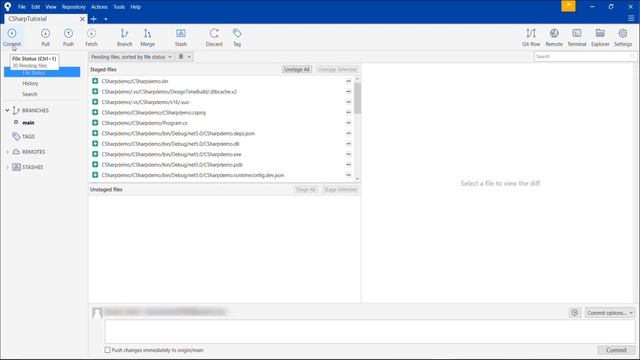Viewport: 640px width, 360px height.
Task: Open the Repository menu
Action: tap(73, 7)
